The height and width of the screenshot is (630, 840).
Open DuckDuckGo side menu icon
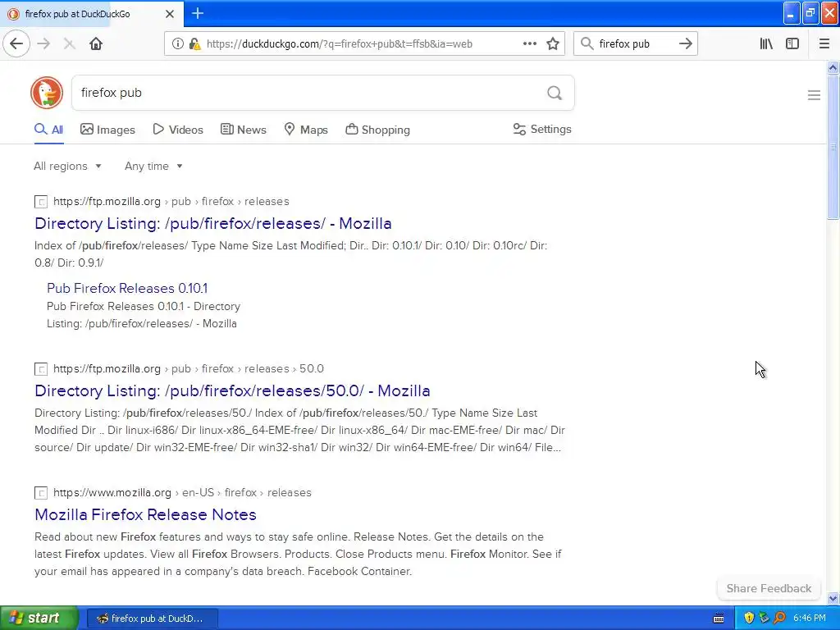click(814, 95)
